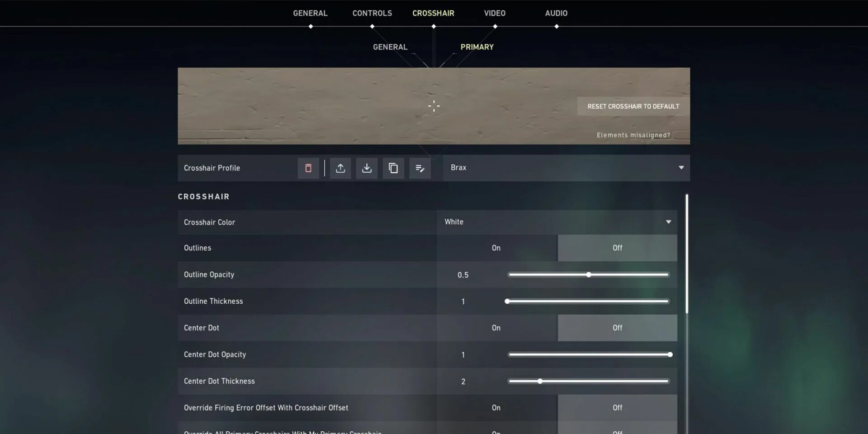
Task: Click the Outline Opacity value 0.5
Action: click(x=463, y=275)
